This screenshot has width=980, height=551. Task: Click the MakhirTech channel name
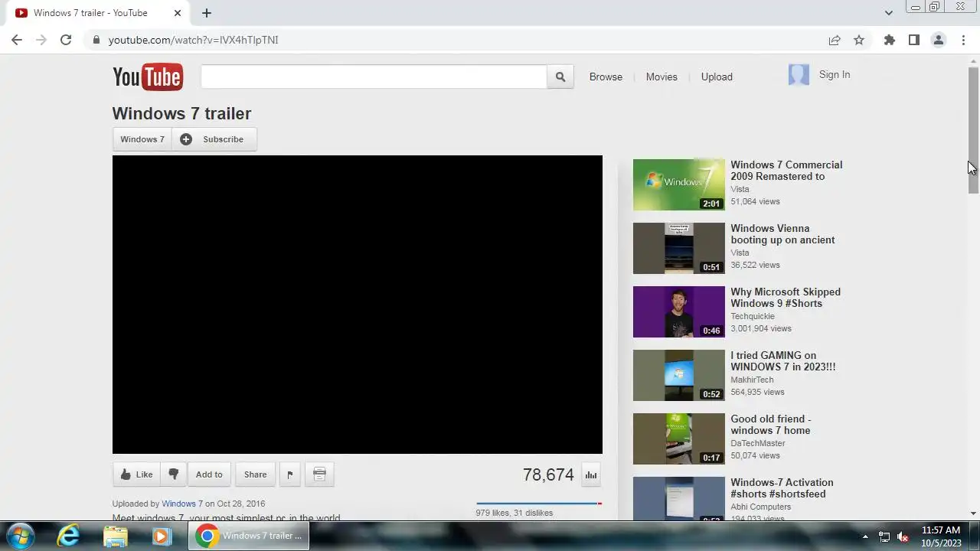pyautogui.click(x=752, y=380)
